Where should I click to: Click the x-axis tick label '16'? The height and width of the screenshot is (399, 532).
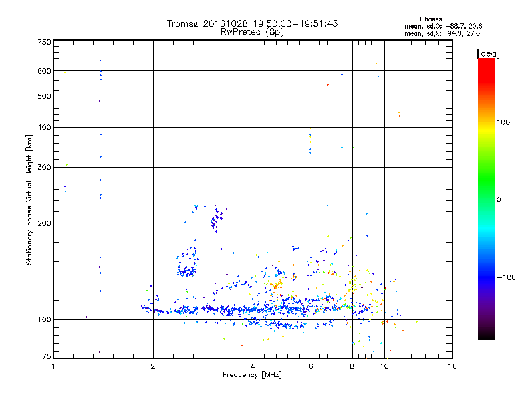(x=452, y=366)
